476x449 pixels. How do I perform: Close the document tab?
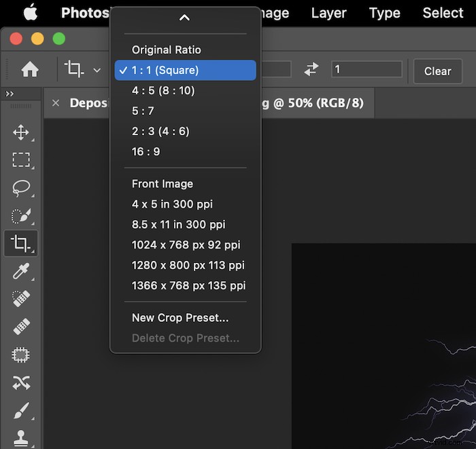tap(56, 103)
